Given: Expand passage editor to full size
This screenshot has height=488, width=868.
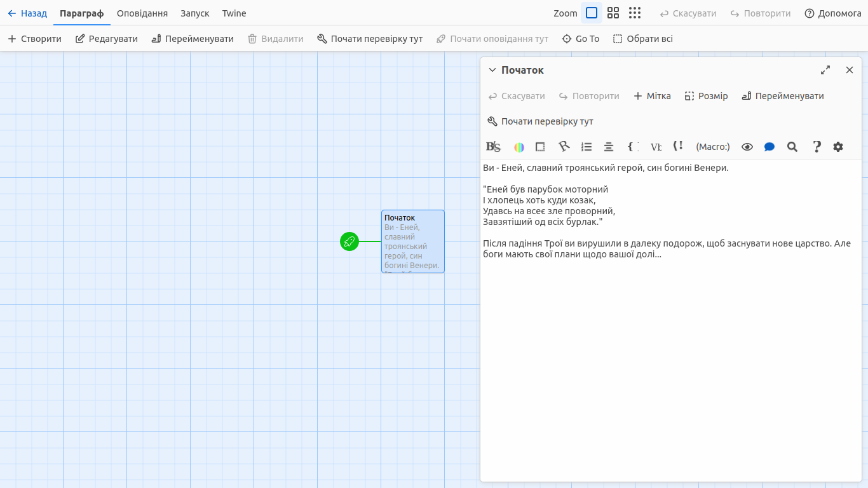Looking at the screenshot, I should (x=825, y=70).
